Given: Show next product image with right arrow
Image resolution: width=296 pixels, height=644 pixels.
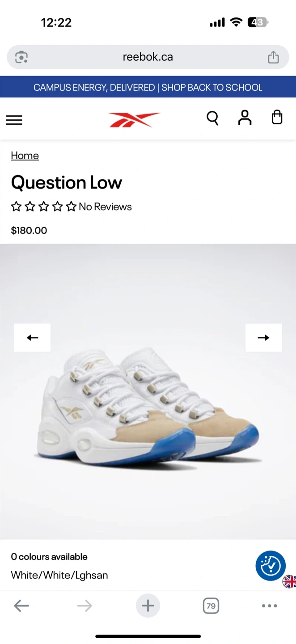Looking at the screenshot, I should pos(263,338).
